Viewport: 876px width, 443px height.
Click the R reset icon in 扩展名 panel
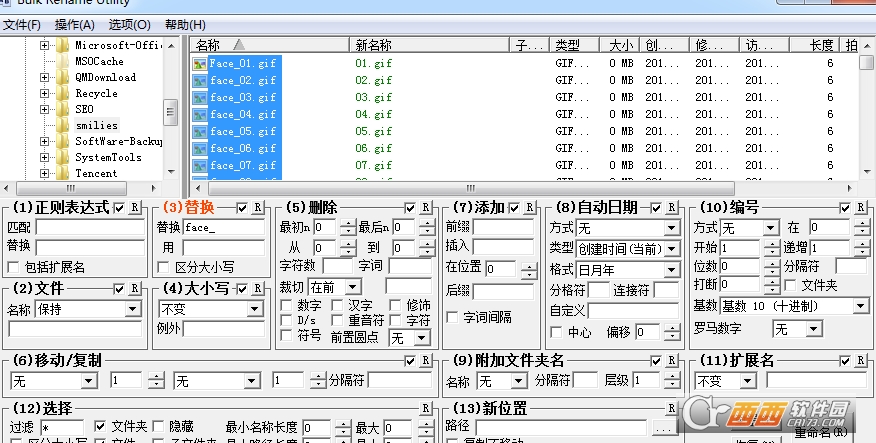coord(860,361)
